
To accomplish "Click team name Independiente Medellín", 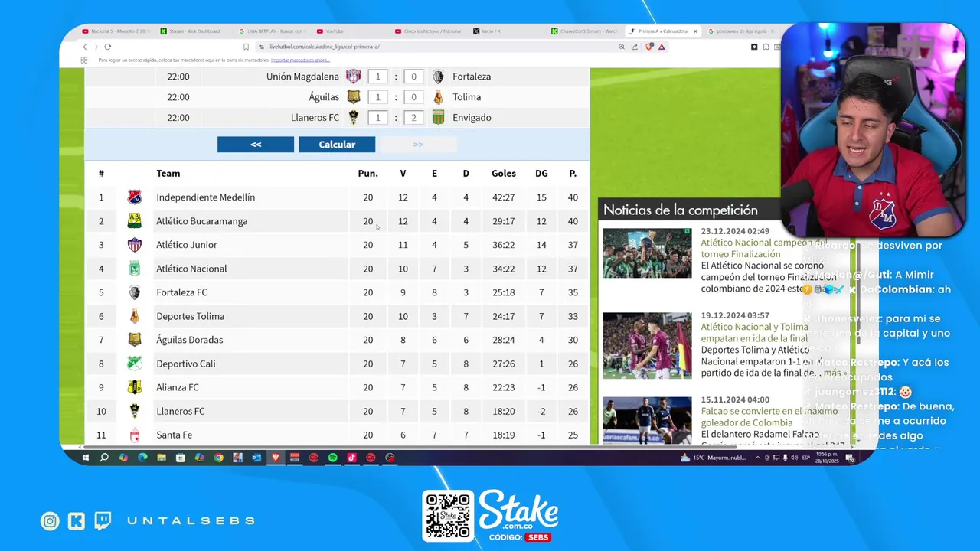I will point(206,197).
